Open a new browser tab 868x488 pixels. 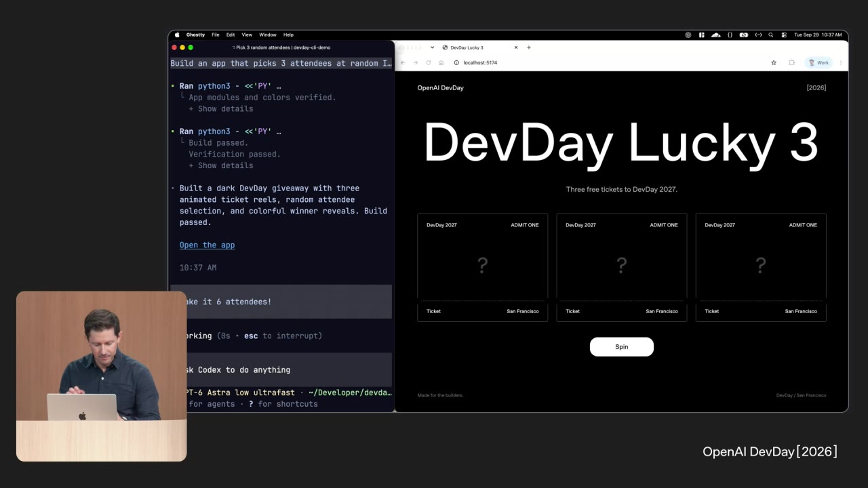click(529, 47)
